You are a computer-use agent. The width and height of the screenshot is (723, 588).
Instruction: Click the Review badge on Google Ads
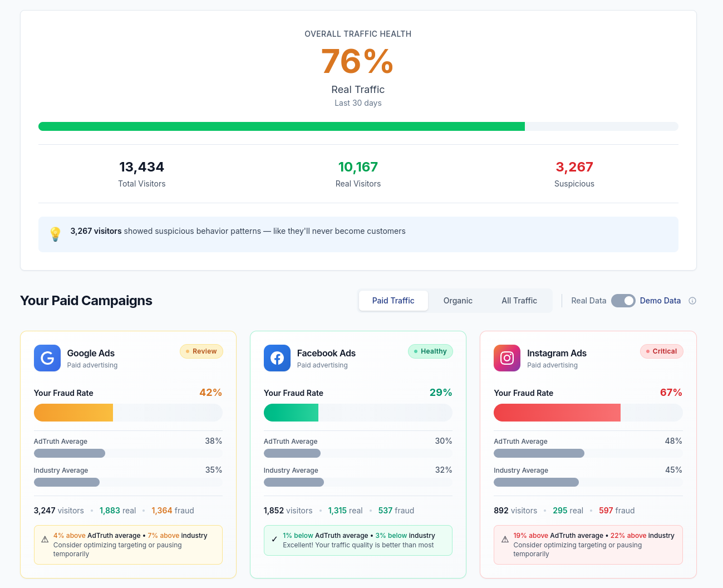(x=201, y=351)
